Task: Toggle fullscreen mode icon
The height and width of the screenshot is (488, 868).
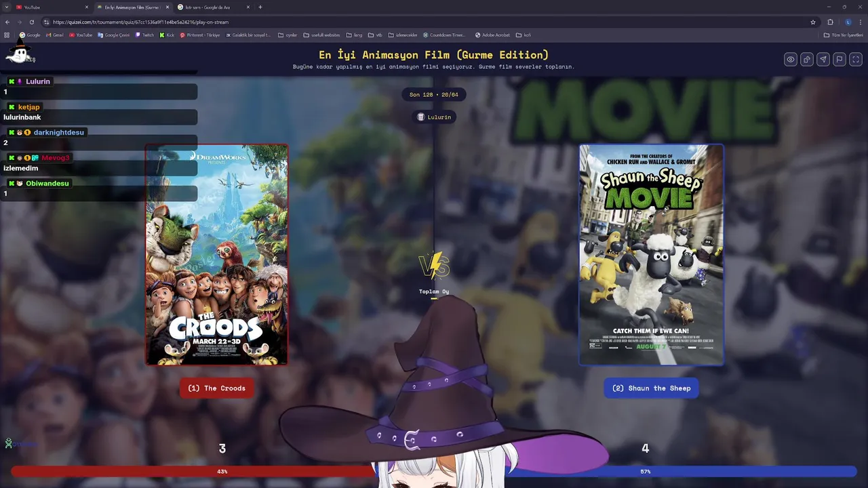Action: pyautogui.click(x=856, y=60)
